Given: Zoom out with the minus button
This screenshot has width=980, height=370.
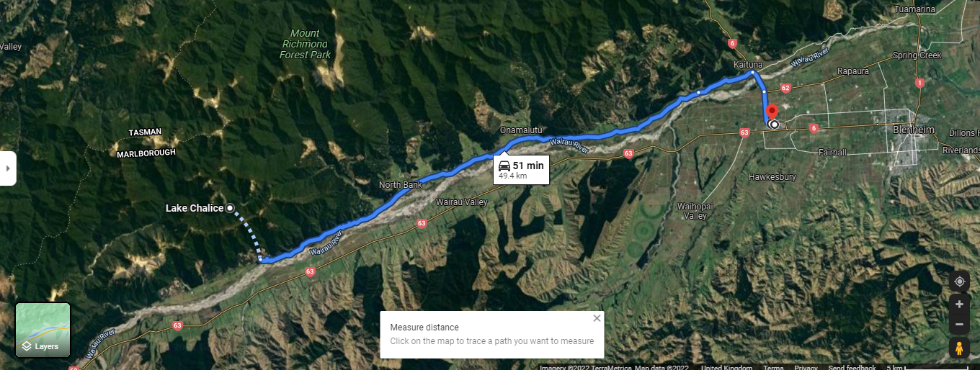Looking at the screenshot, I should 959,325.
